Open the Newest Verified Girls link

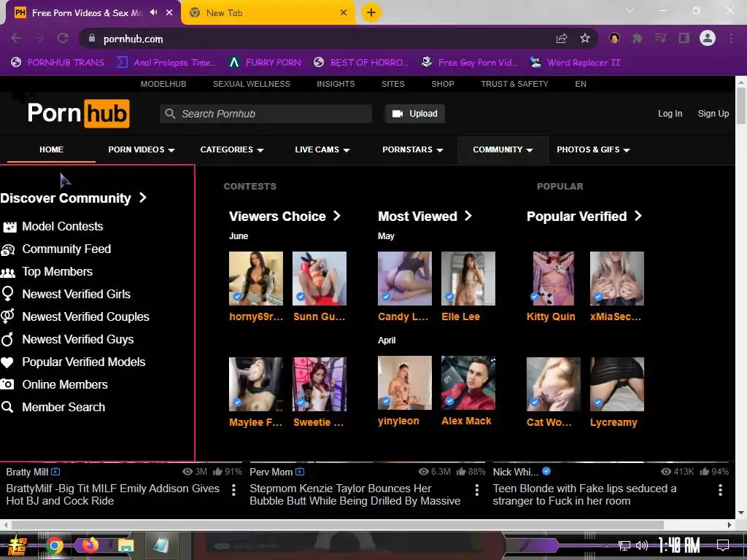[76, 295]
